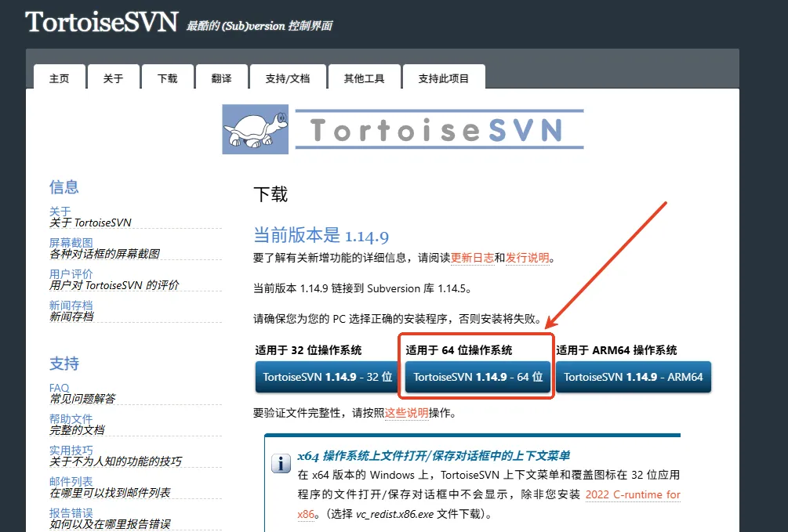Image resolution: width=788 pixels, height=532 pixels.
Task: Click the info icon in the notice box
Action: [281, 463]
